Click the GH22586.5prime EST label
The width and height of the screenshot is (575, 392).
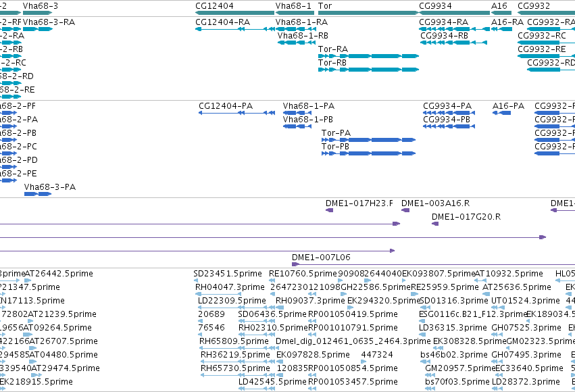tap(376, 287)
